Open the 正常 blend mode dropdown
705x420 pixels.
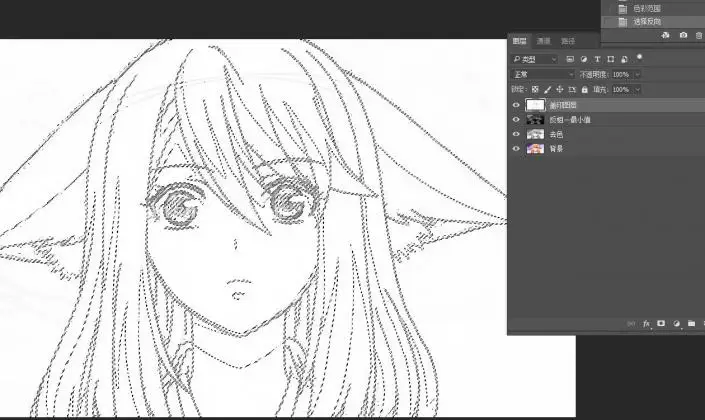(543, 74)
